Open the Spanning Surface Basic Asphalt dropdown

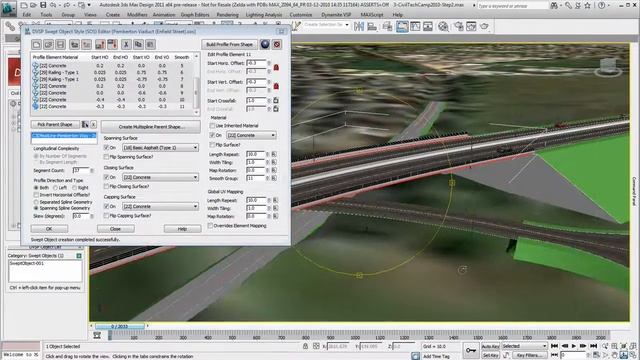pyautogui.click(x=160, y=147)
